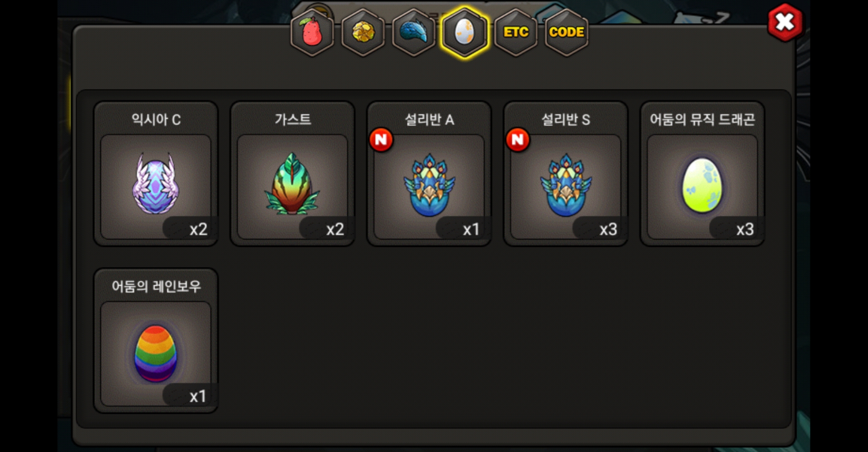The image size is (868, 452).
Task: Select the blue dragon scale category tab
Action: click(x=414, y=32)
